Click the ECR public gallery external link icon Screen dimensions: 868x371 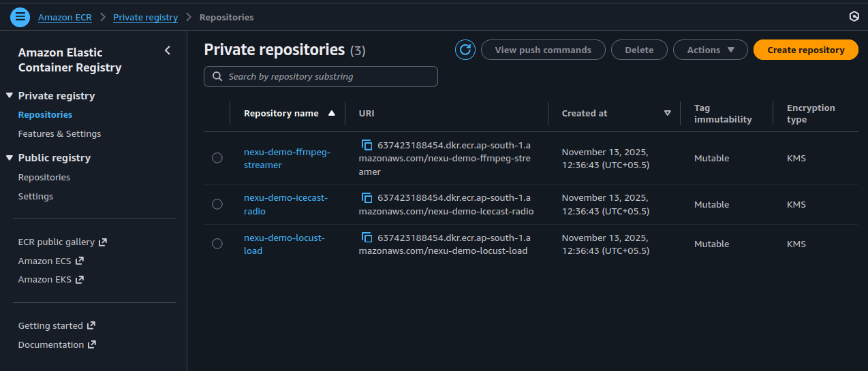pos(103,242)
